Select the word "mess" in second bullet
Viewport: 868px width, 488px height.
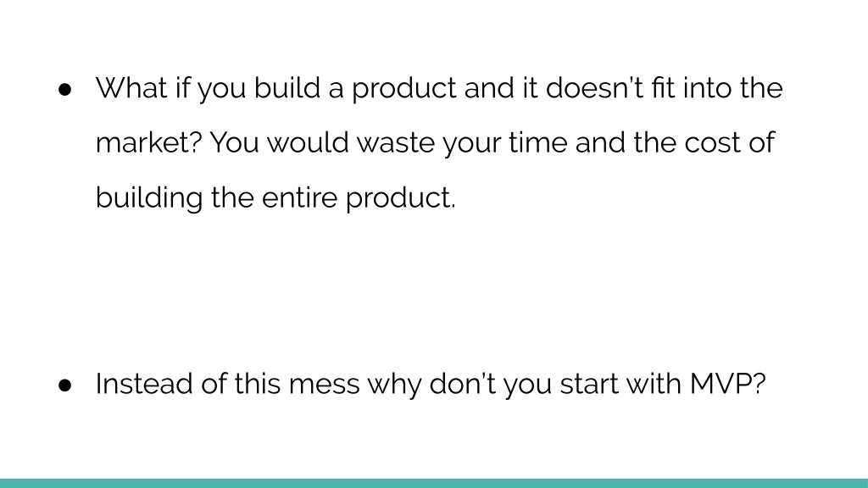click(325, 385)
